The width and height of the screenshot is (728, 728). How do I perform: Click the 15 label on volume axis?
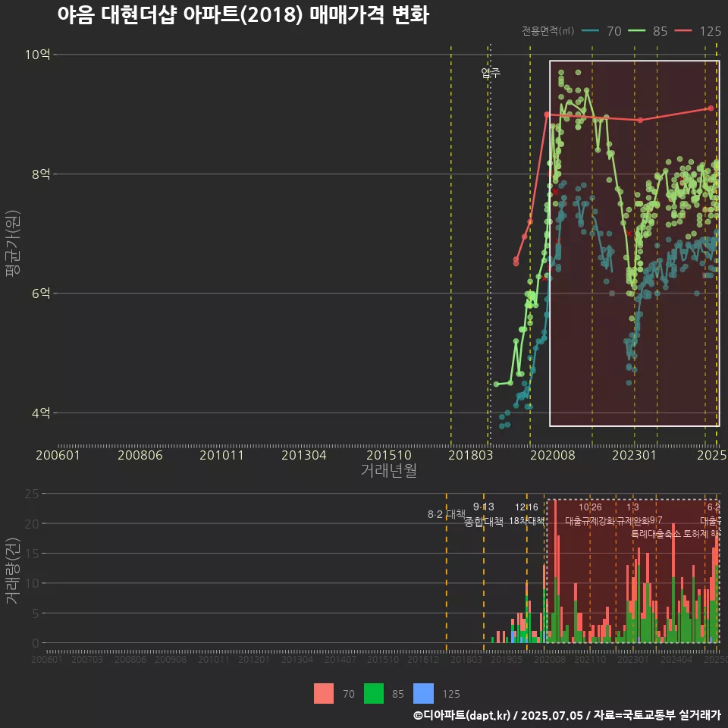[32, 554]
